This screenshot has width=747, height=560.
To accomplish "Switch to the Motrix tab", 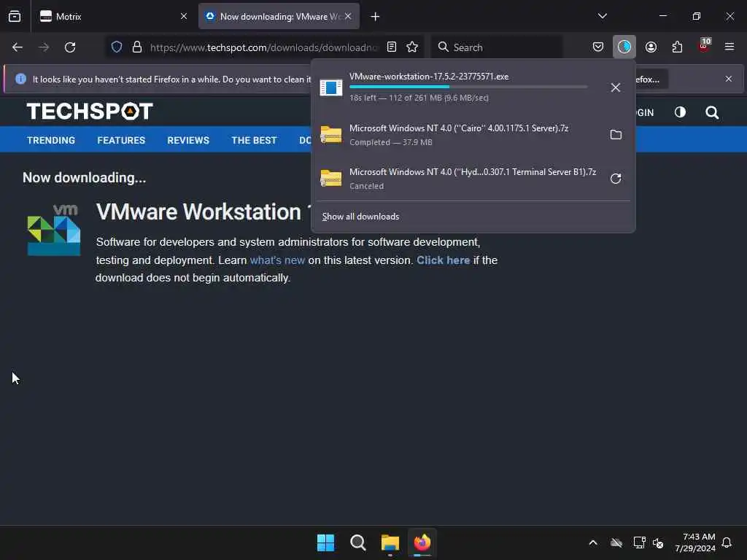I will pyautogui.click(x=113, y=17).
